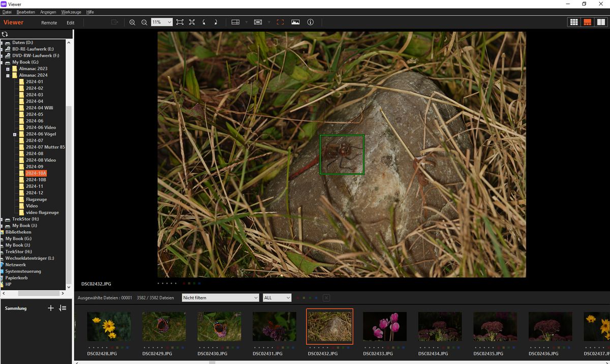The height and width of the screenshot is (364, 610).
Task: Click the zoom in magnifier icon
Action: [132, 22]
